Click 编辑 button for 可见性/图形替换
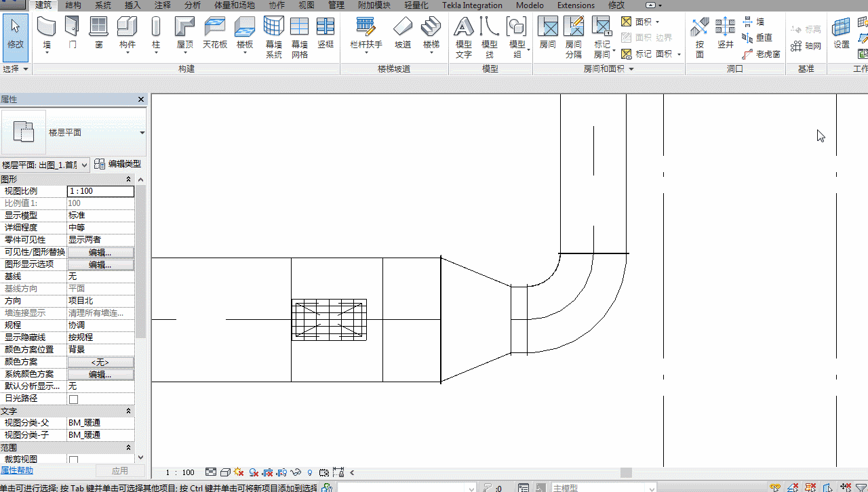The image size is (868, 492). click(x=100, y=252)
